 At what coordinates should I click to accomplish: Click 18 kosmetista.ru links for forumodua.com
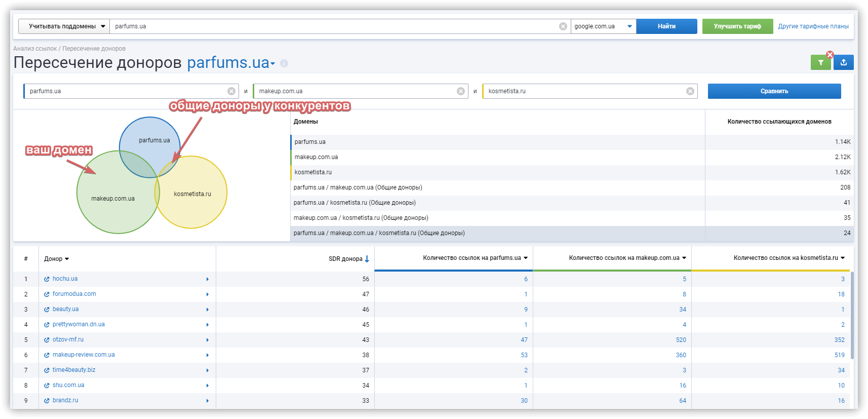841,294
